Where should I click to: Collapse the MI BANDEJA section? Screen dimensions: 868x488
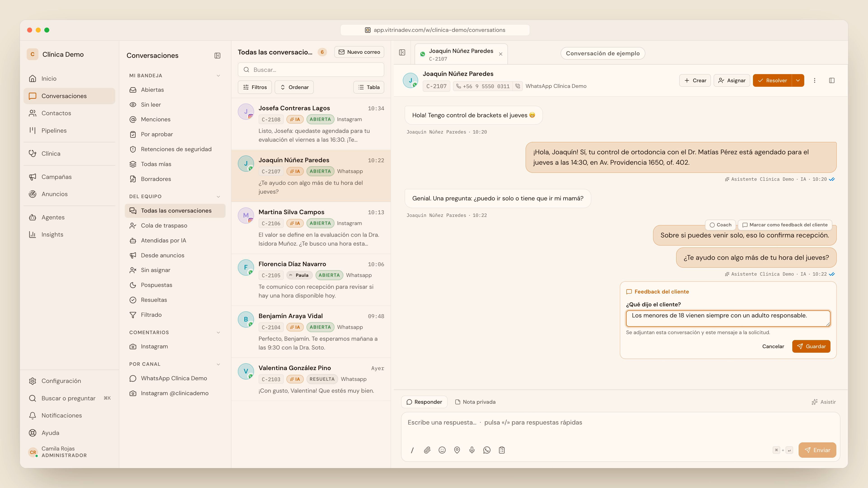[x=218, y=75]
